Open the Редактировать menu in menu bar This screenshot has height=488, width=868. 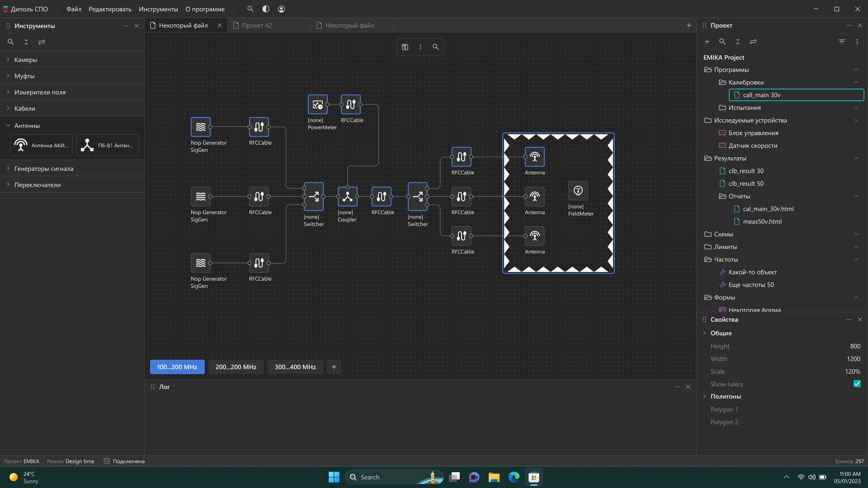click(110, 9)
